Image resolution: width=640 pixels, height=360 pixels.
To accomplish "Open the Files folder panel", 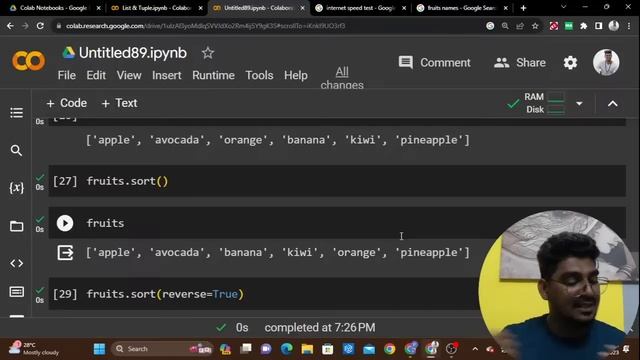I will pyautogui.click(x=16, y=226).
